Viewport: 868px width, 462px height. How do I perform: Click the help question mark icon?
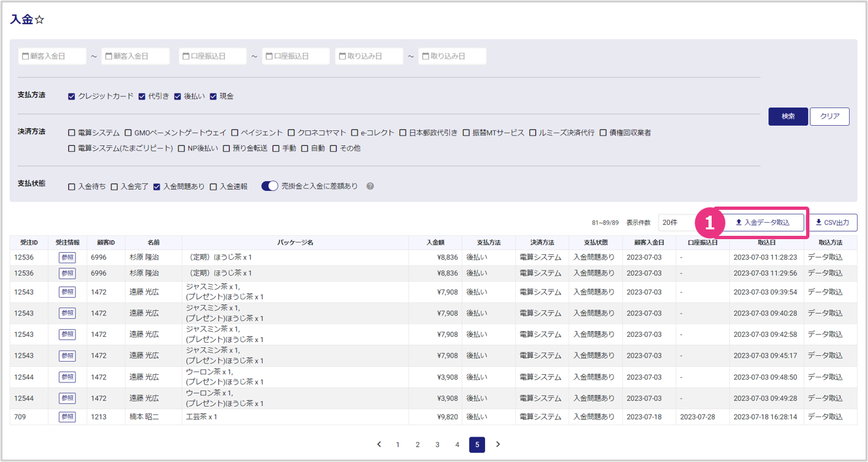[370, 186]
